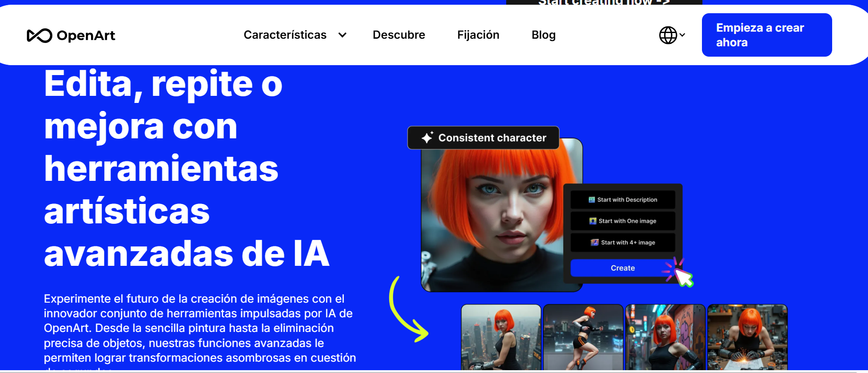Go to the Descubre page

(399, 35)
